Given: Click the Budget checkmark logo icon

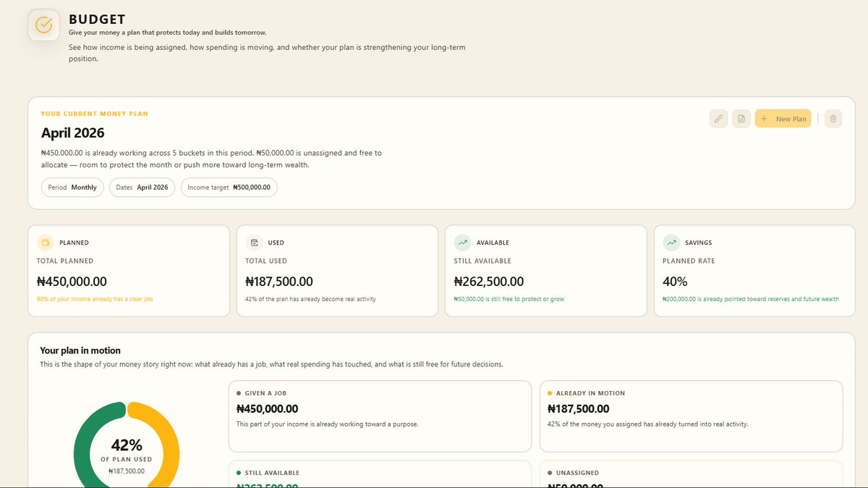Looking at the screenshot, I should point(43,25).
